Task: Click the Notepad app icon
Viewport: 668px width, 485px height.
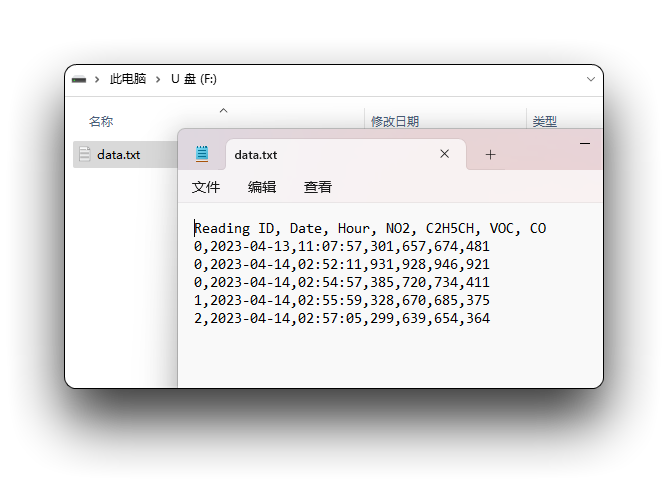Action: tap(202, 154)
